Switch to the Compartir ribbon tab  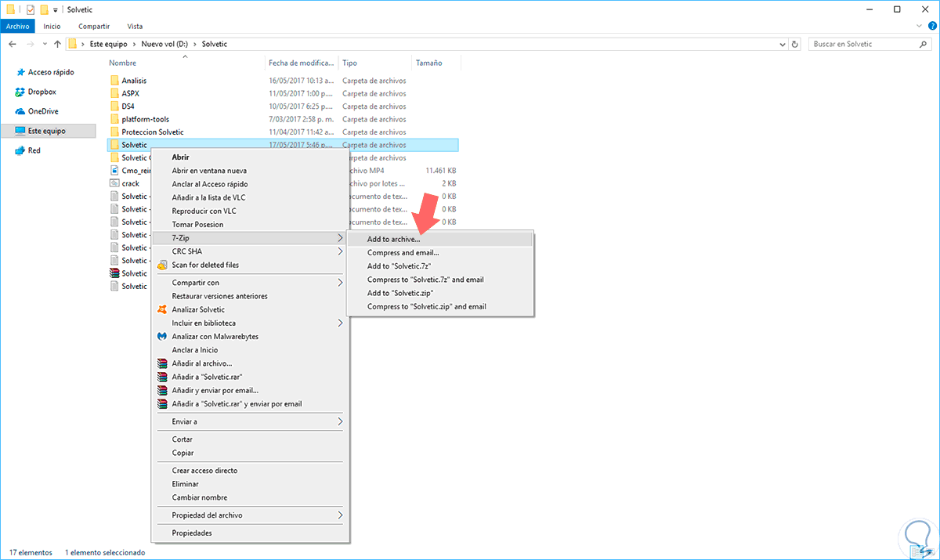pos(93,26)
